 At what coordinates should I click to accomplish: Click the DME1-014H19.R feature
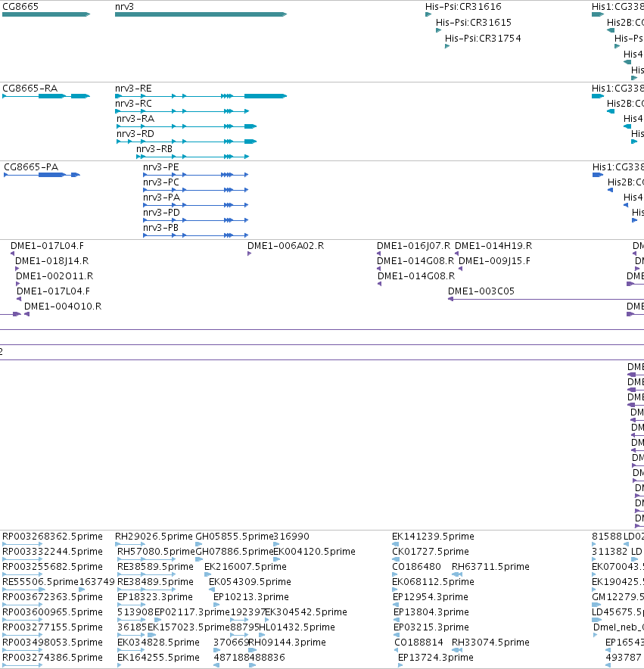click(456, 254)
